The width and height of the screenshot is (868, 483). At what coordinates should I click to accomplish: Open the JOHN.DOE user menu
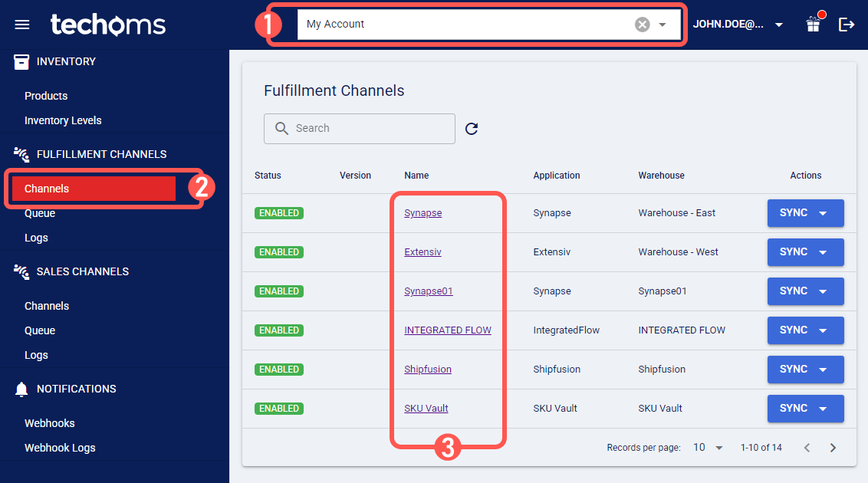(738, 25)
